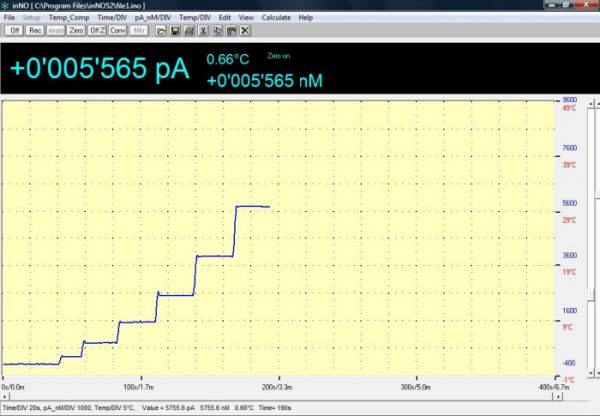This screenshot has height=416, width=600.
Task: Save the recording with the floppy disk icon
Action: tap(175, 31)
